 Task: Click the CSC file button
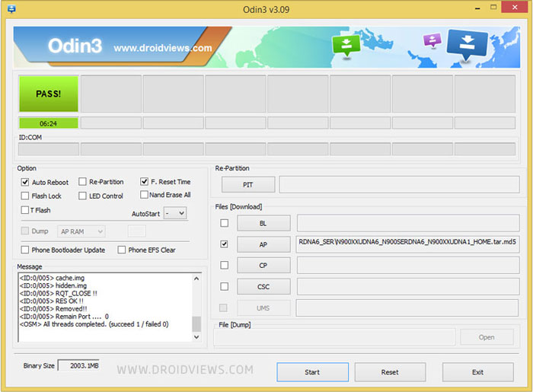point(263,287)
